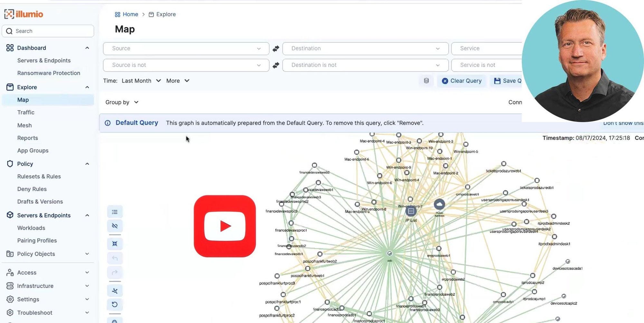Image resolution: width=644 pixels, height=323 pixels.
Task: Click the Clear Query button
Action: pos(461,81)
